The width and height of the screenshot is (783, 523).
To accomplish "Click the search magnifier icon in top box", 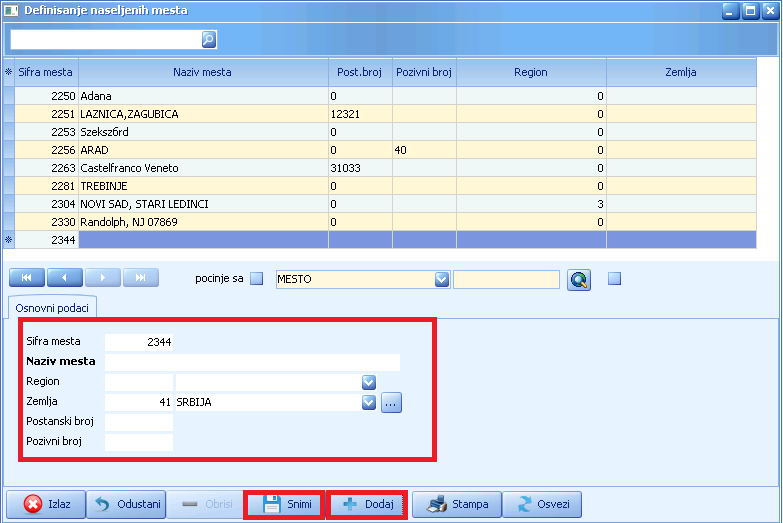I will point(209,39).
